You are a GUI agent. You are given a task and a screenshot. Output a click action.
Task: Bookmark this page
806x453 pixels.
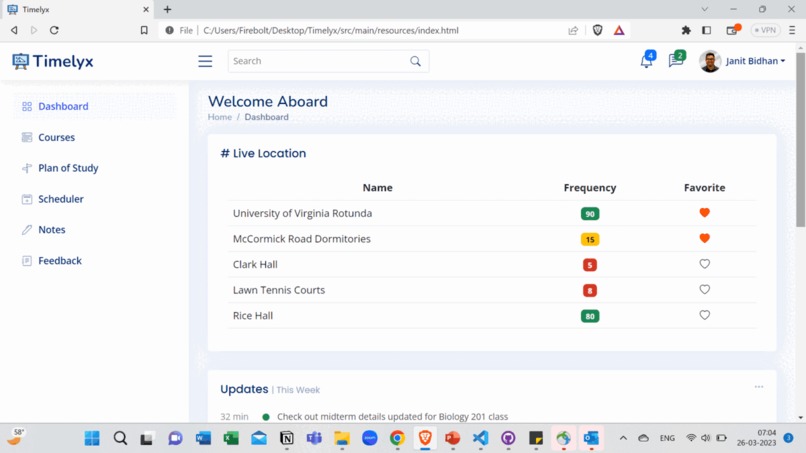click(144, 30)
